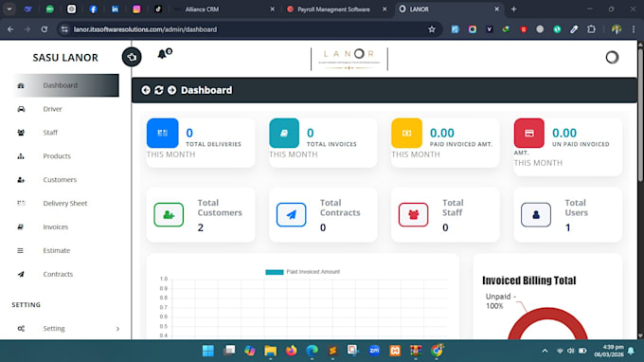Image resolution: width=644 pixels, height=362 pixels.
Task: Click the Total Users person icon
Action: (x=536, y=214)
